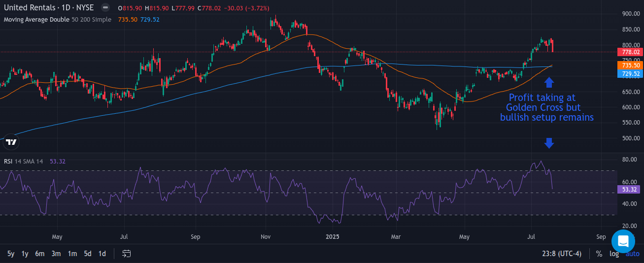The image size is (644, 263).
Task: Select the 1m date range
Action: tap(72, 254)
